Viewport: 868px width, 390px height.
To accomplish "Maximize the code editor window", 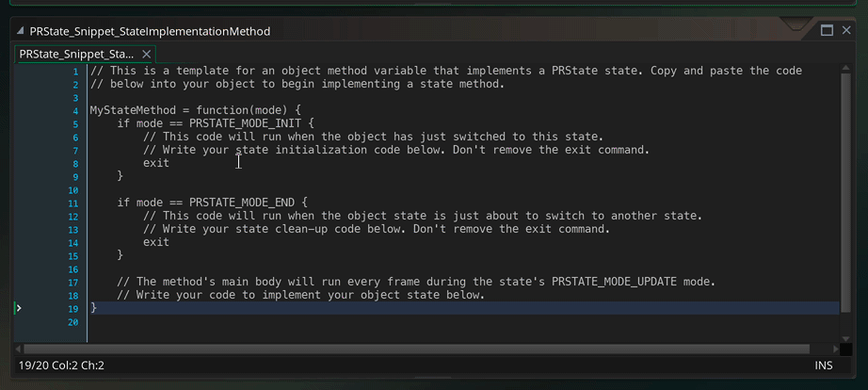I will click(827, 31).
